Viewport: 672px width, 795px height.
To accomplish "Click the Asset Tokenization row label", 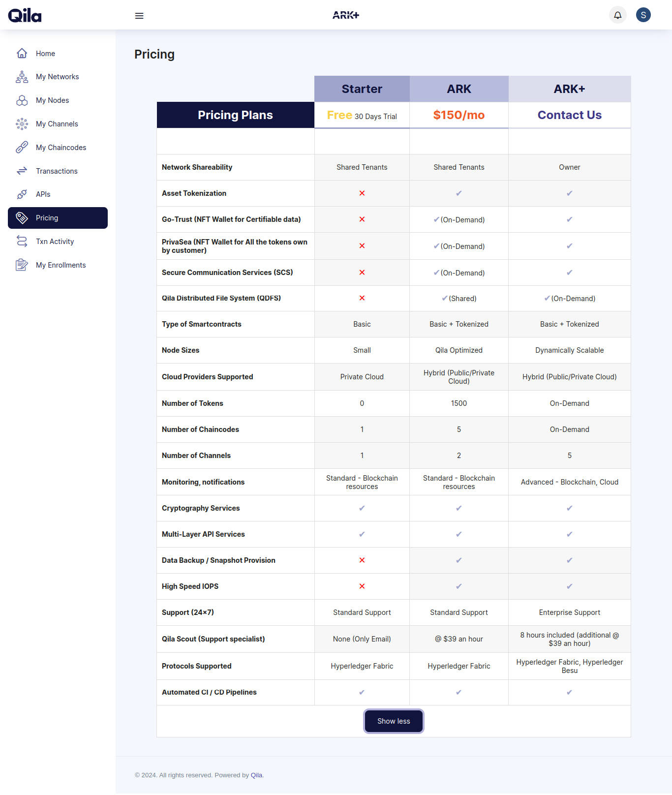I will click(194, 193).
